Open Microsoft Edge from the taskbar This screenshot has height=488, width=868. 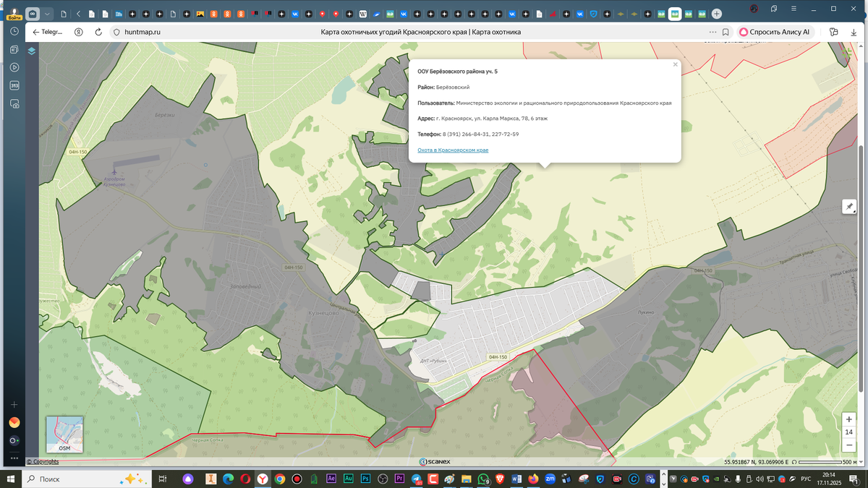[229, 479]
